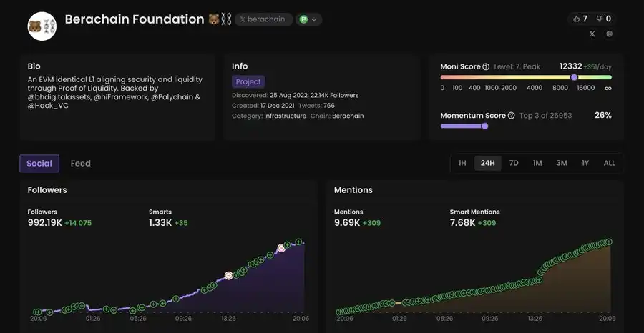This screenshot has width=644, height=333.
Task: Select the 1M time range
Action: coord(537,163)
